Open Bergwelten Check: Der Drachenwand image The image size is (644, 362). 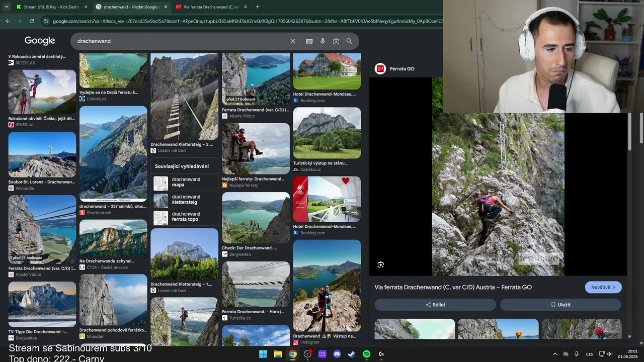pos(256,218)
